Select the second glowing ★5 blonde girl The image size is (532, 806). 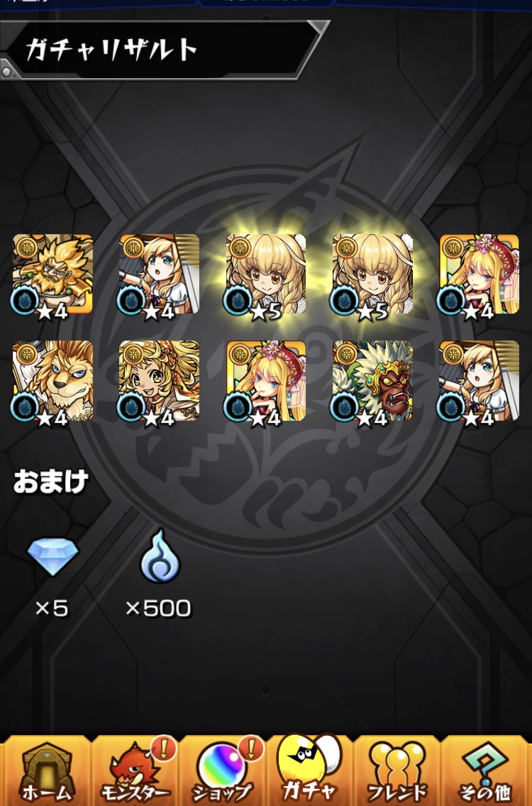tap(372, 275)
